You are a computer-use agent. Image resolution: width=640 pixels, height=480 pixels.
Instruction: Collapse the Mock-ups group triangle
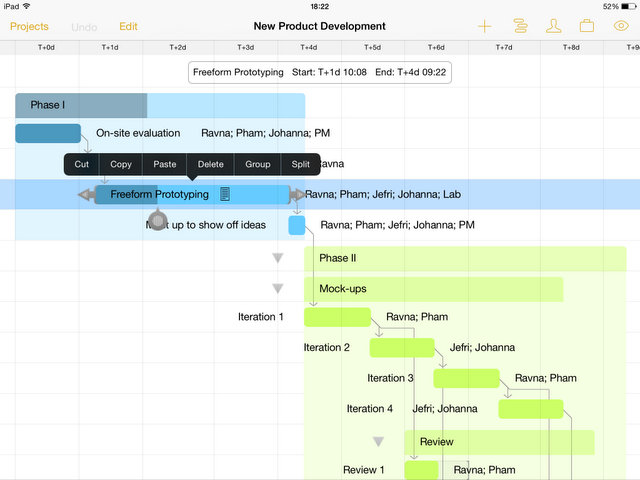pos(278,289)
